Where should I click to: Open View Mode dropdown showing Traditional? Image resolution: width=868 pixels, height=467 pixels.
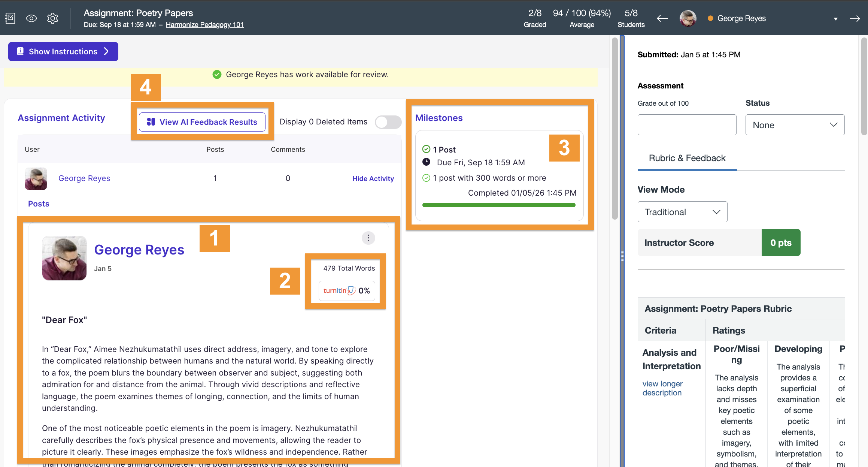pos(682,212)
